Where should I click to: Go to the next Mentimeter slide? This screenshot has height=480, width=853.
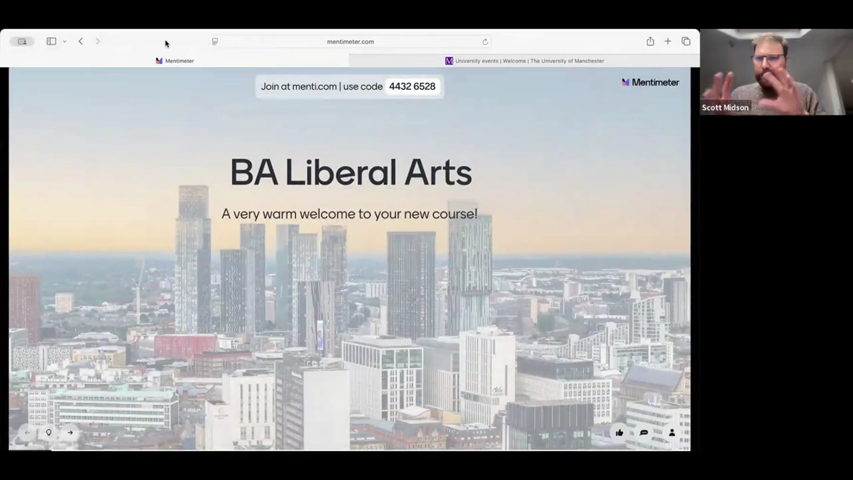[x=70, y=433]
